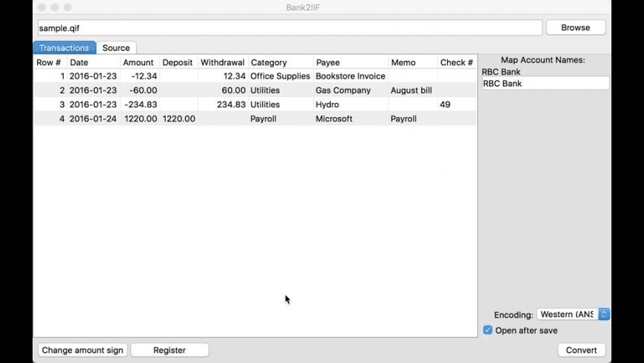Sort by the Date column header
This screenshot has width=644, height=363.
pos(93,62)
